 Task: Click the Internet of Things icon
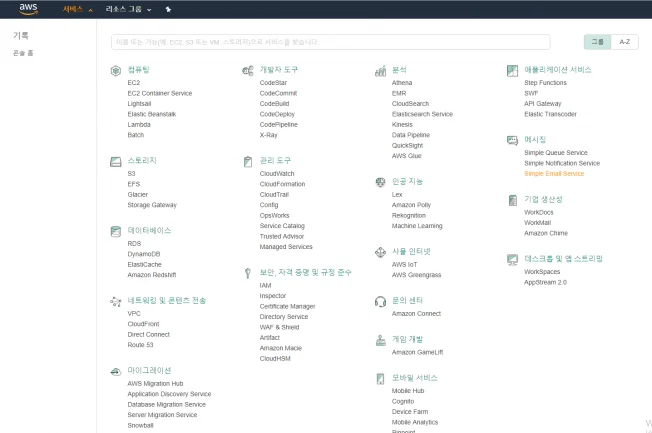coord(380,252)
